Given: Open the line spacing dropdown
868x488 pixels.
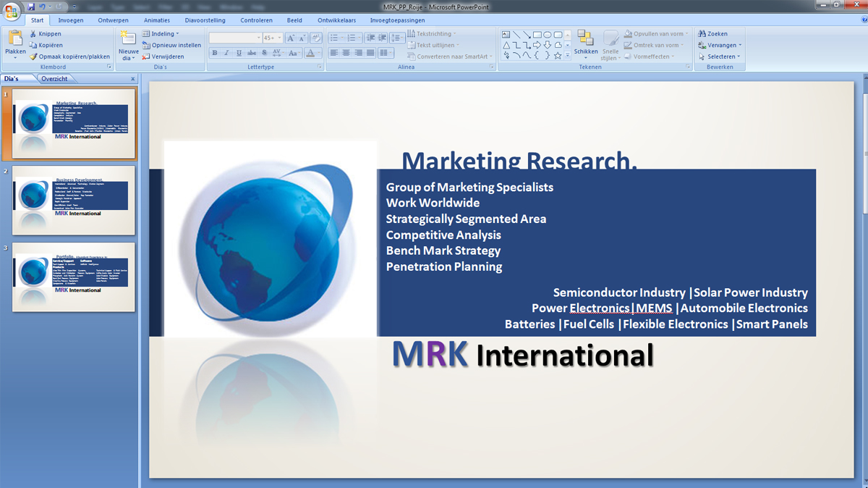Looking at the screenshot, I should (x=396, y=38).
